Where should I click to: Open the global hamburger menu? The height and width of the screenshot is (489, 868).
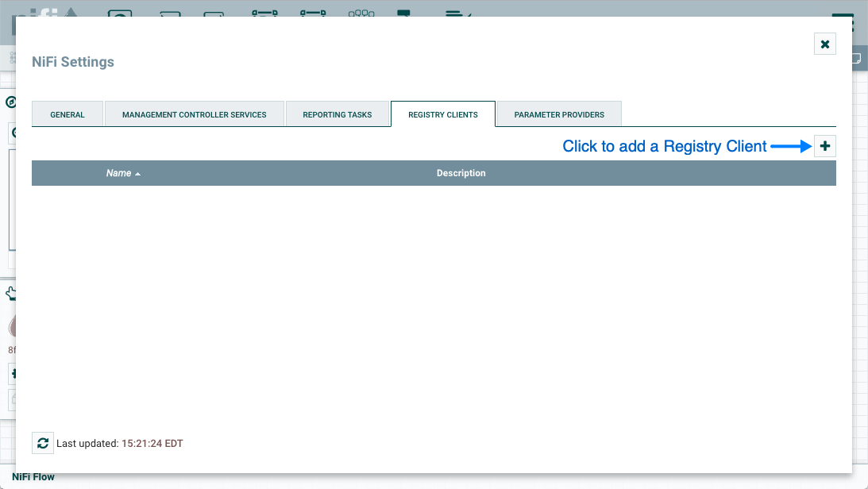(x=842, y=11)
